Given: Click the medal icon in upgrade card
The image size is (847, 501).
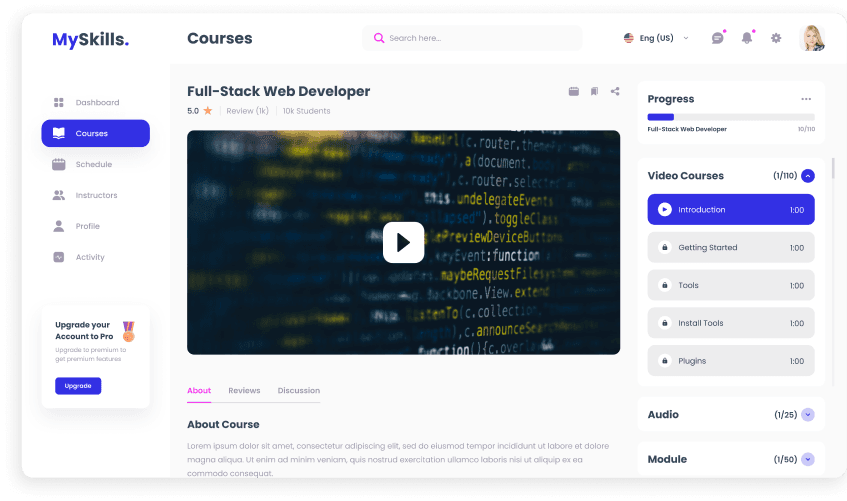Looking at the screenshot, I should point(129,331).
